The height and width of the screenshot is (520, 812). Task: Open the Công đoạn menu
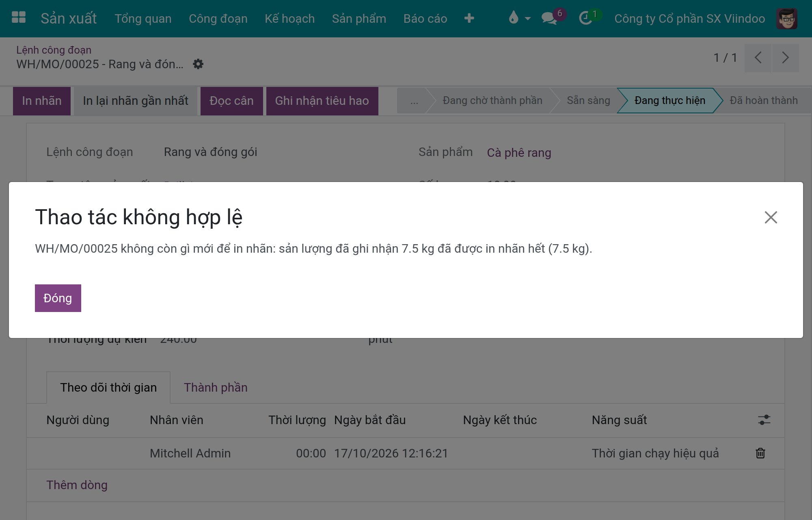(x=218, y=19)
